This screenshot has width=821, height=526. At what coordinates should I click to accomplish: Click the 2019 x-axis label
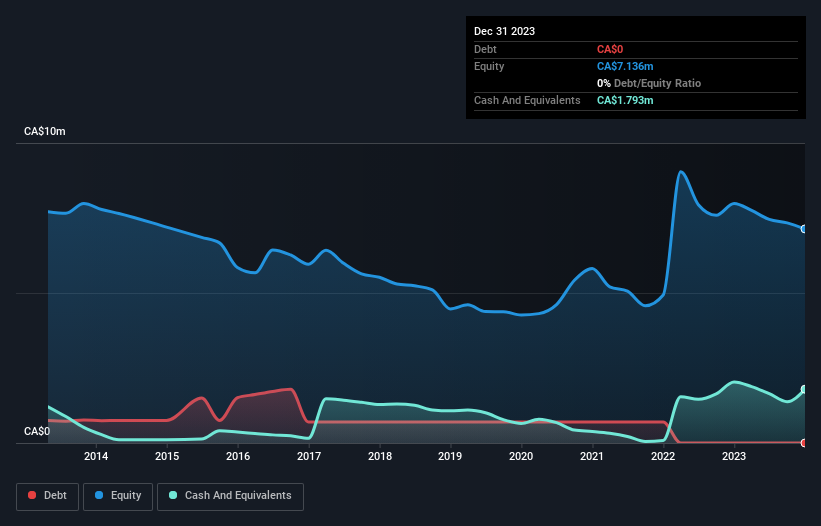click(450, 456)
